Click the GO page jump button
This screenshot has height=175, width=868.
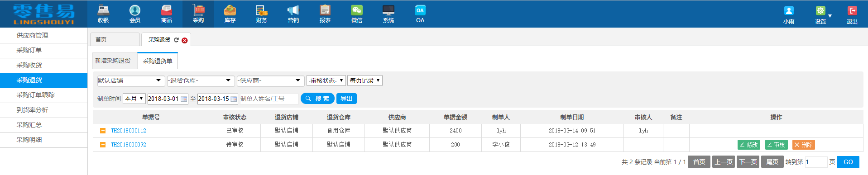tap(848, 162)
